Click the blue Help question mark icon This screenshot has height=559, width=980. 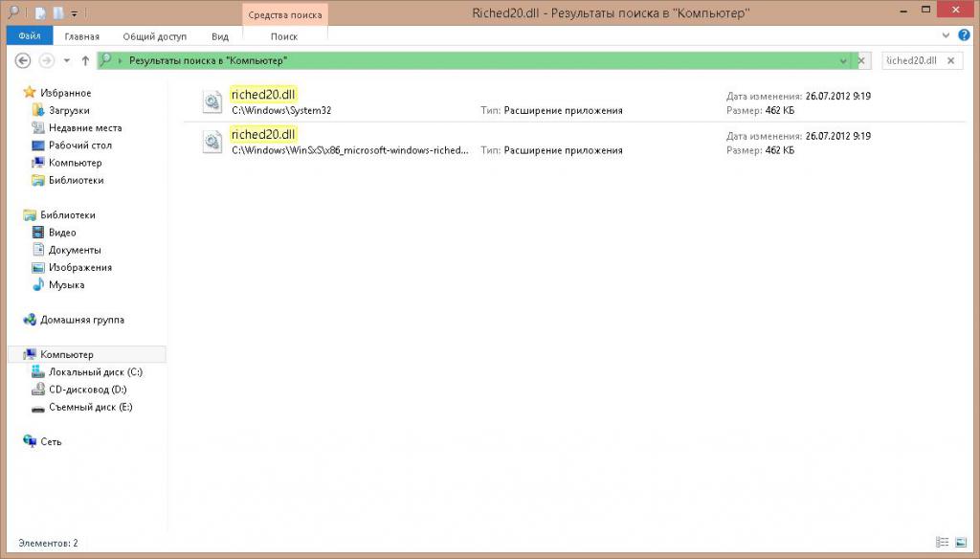(x=966, y=36)
